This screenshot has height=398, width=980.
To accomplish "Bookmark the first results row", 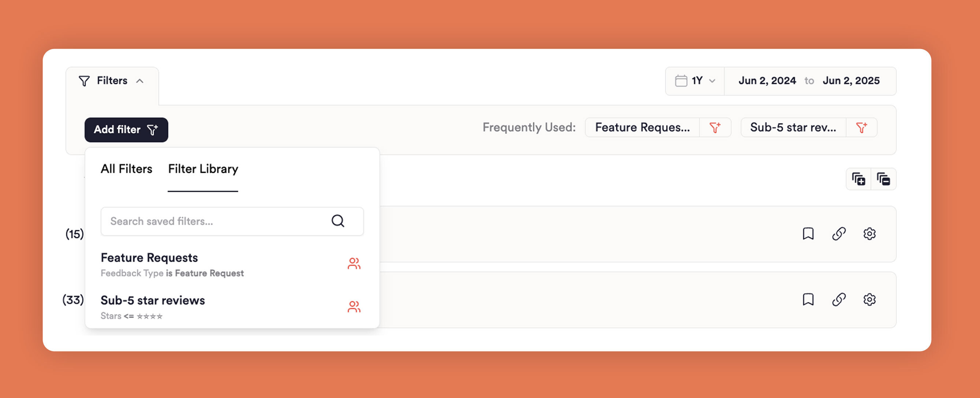I will click(x=808, y=234).
